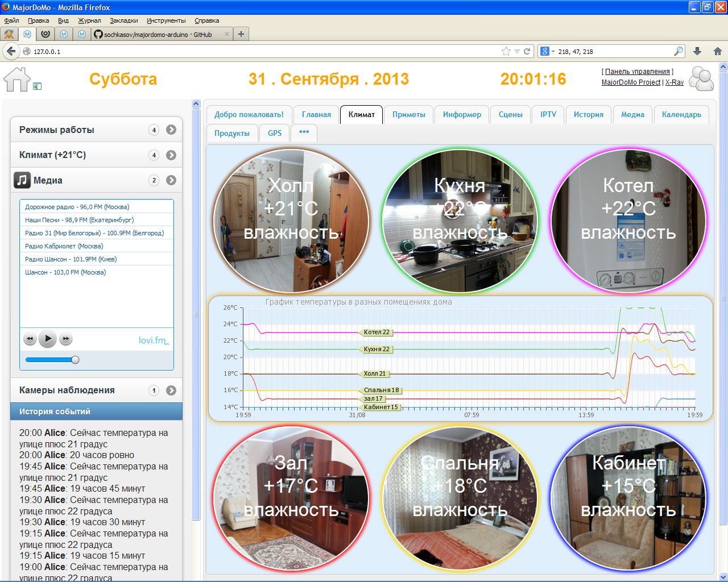Bookmark page with the star icon

coord(506,51)
